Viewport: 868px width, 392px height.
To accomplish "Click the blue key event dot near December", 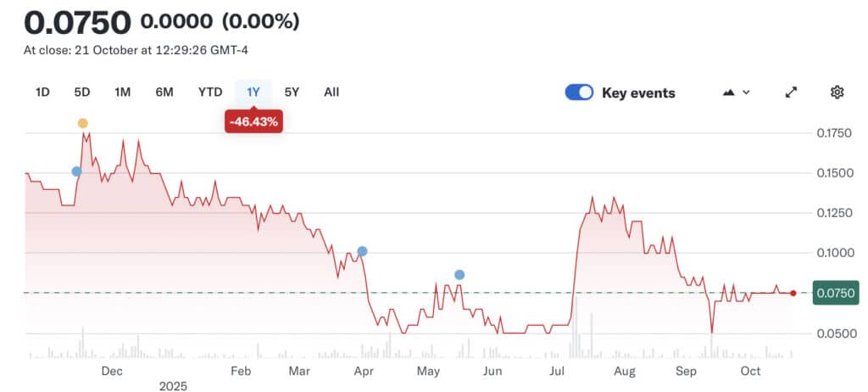I will 76,171.
